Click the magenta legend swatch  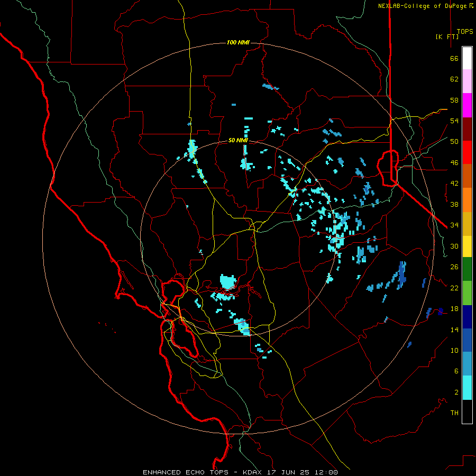coord(467,105)
